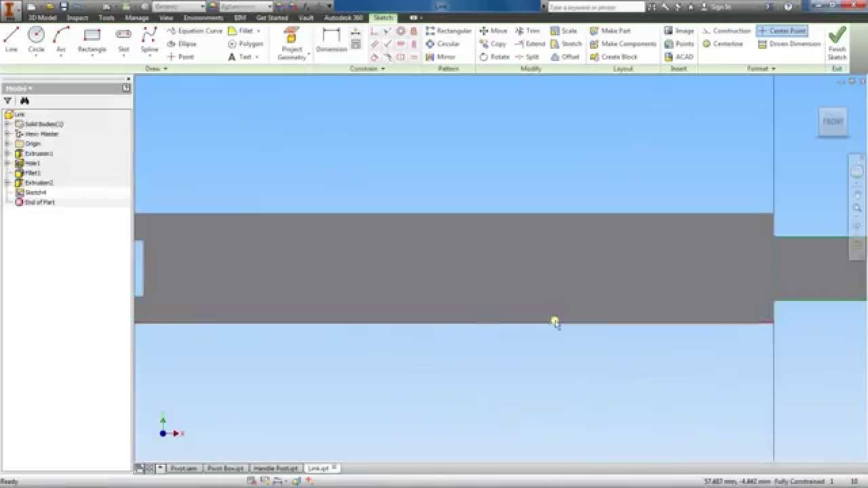
Task: Activate the Extend tool
Action: click(530, 44)
